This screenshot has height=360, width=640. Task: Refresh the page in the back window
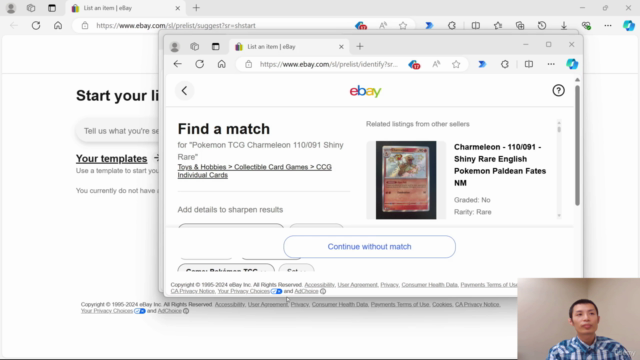tap(36, 25)
